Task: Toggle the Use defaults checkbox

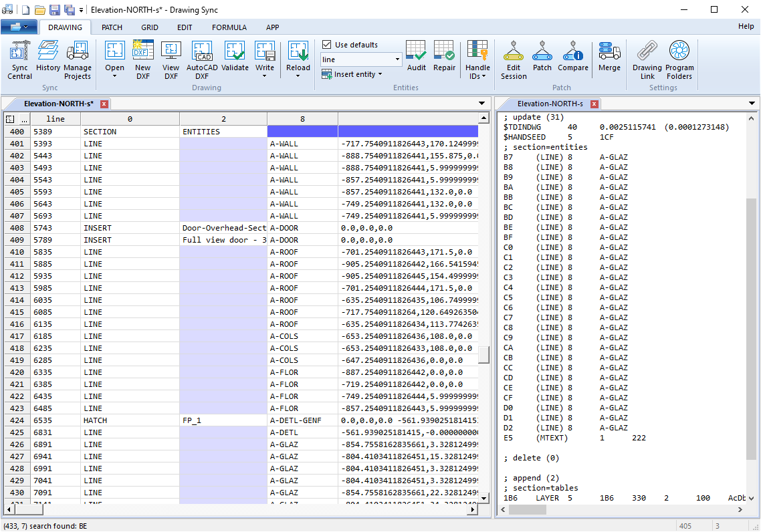Action: coord(326,45)
